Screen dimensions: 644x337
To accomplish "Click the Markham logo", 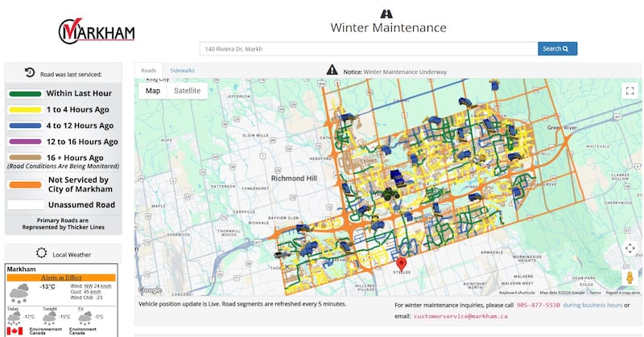I will tap(96, 31).
